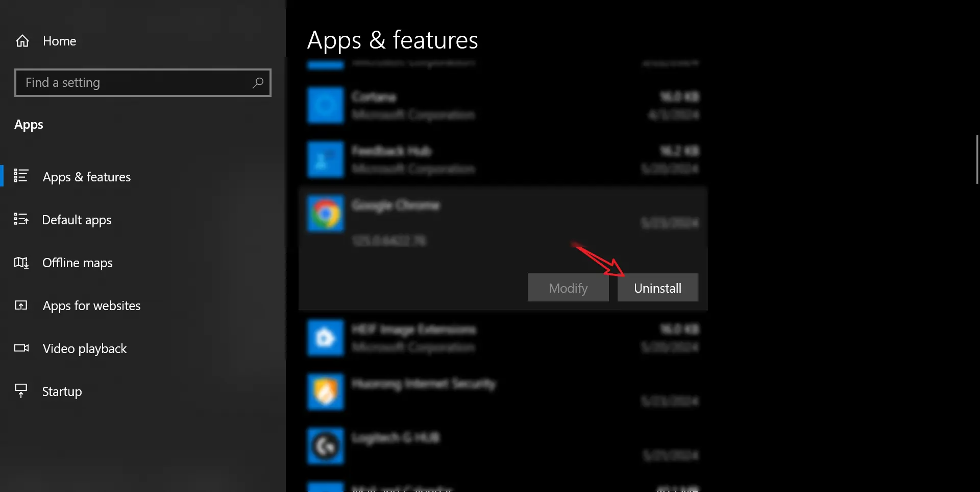
Task: Click the Huorong Internet Security shield icon
Action: 326,392
